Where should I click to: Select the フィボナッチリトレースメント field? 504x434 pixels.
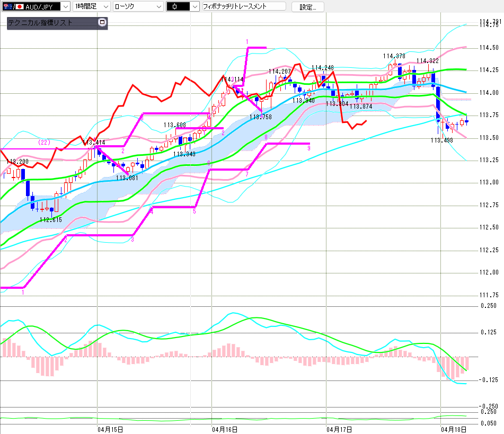click(244, 7)
